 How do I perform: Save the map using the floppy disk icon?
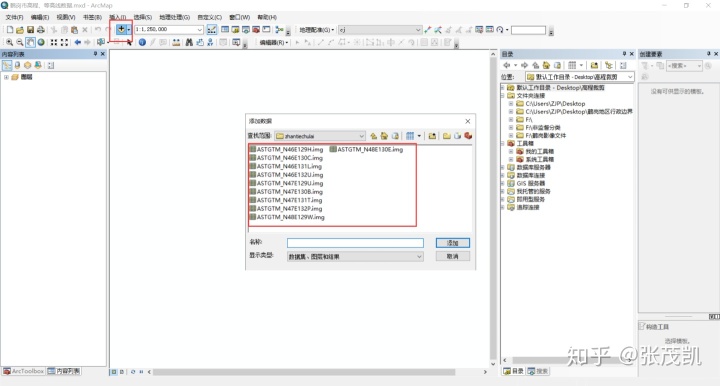coord(30,30)
